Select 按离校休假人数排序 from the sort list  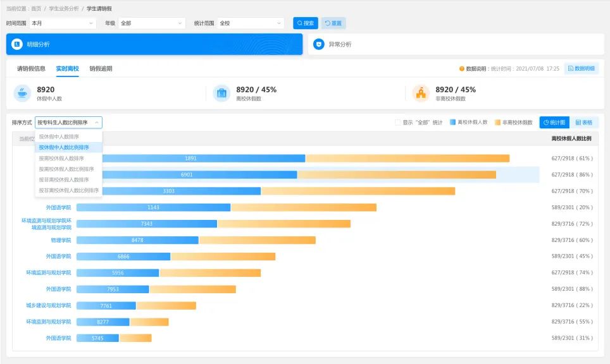tap(61, 158)
